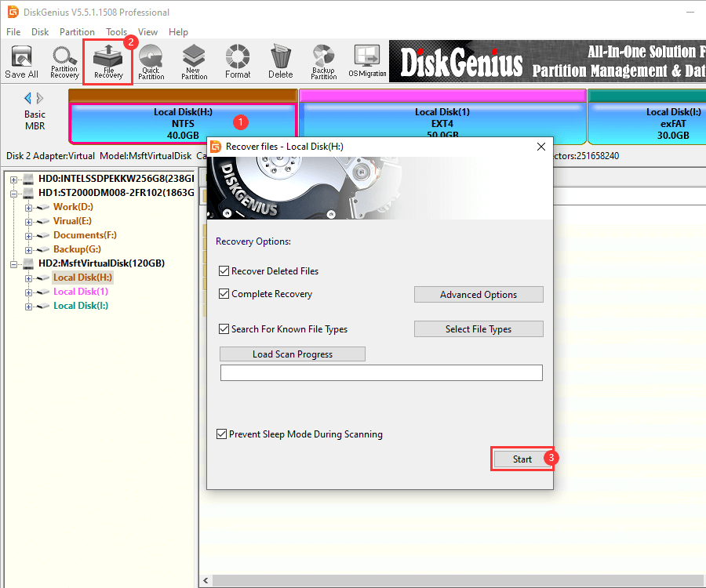Click Start to begin scanning

pyautogui.click(x=522, y=459)
